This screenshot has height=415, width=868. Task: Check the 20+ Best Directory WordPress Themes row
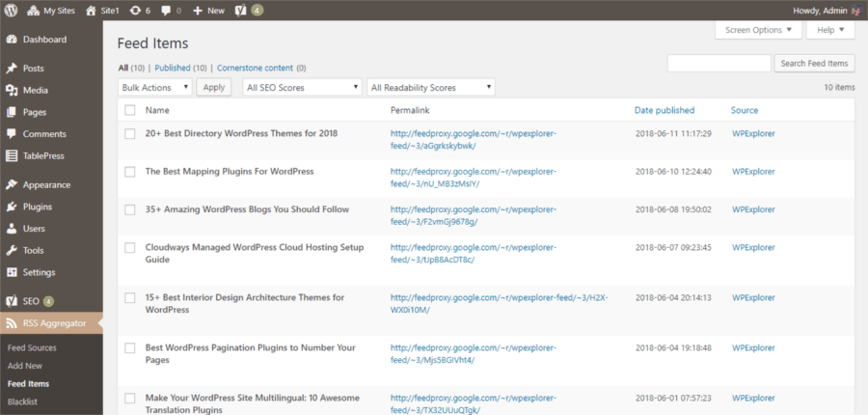coord(130,133)
